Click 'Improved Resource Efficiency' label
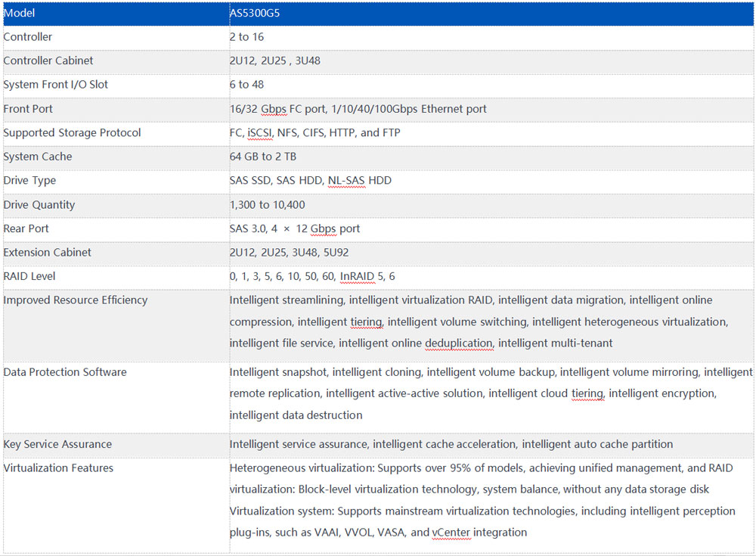Screen dimensions: 756x556 click(75, 300)
